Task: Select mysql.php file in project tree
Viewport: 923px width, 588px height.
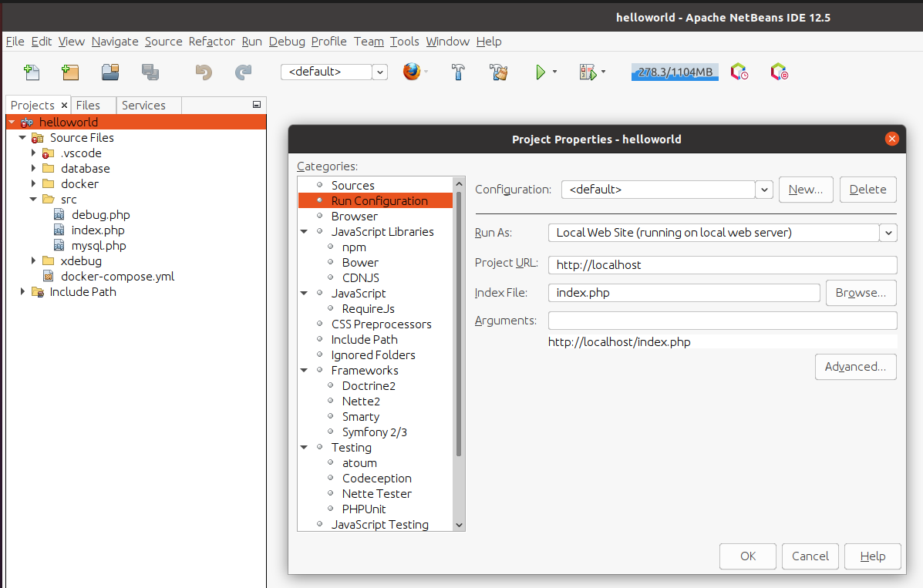Action: (99, 245)
